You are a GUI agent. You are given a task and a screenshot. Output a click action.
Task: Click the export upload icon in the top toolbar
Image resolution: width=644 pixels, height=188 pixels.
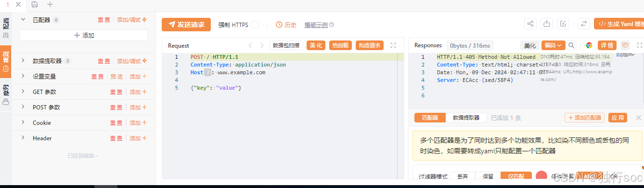[x=547, y=24]
